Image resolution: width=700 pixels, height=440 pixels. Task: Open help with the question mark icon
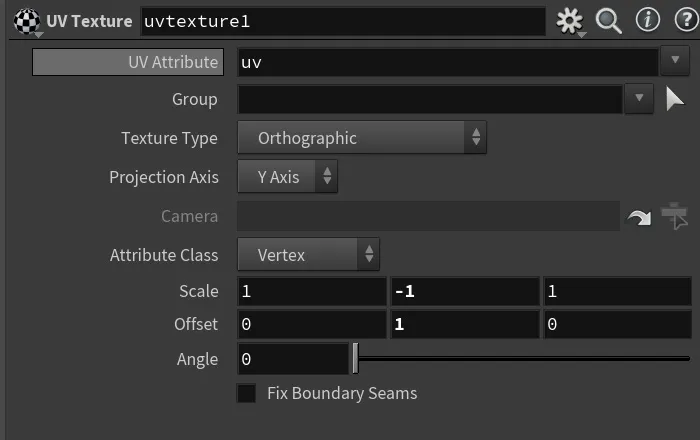[x=687, y=20]
